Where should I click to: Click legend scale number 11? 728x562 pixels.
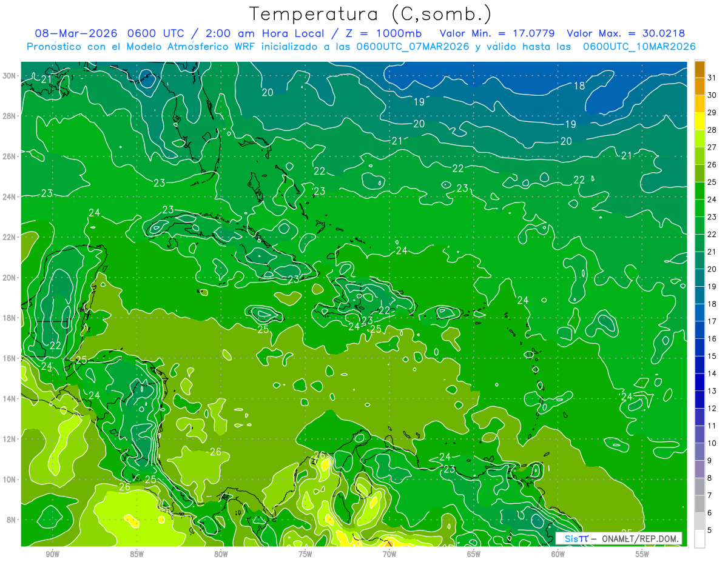pyautogui.click(x=712, y=426)
